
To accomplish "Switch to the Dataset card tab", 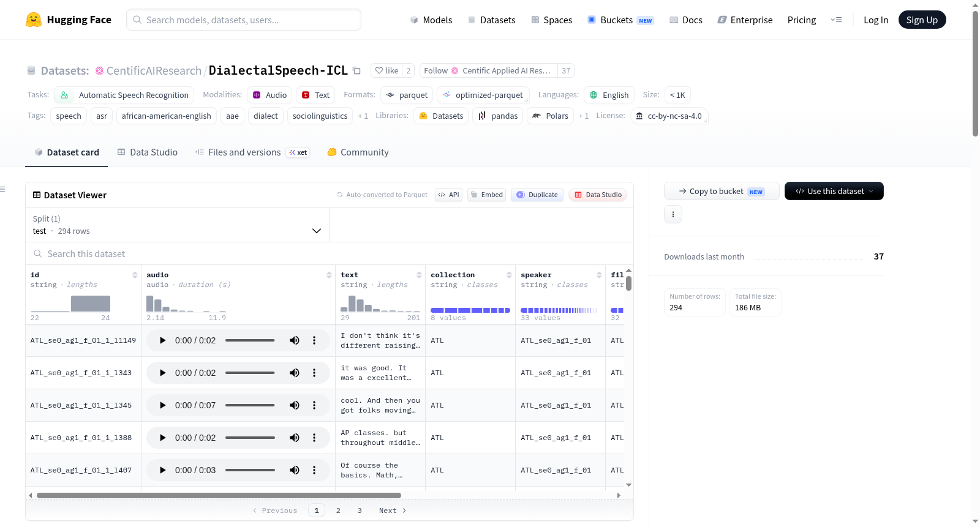I will click(x=67, y=152).
